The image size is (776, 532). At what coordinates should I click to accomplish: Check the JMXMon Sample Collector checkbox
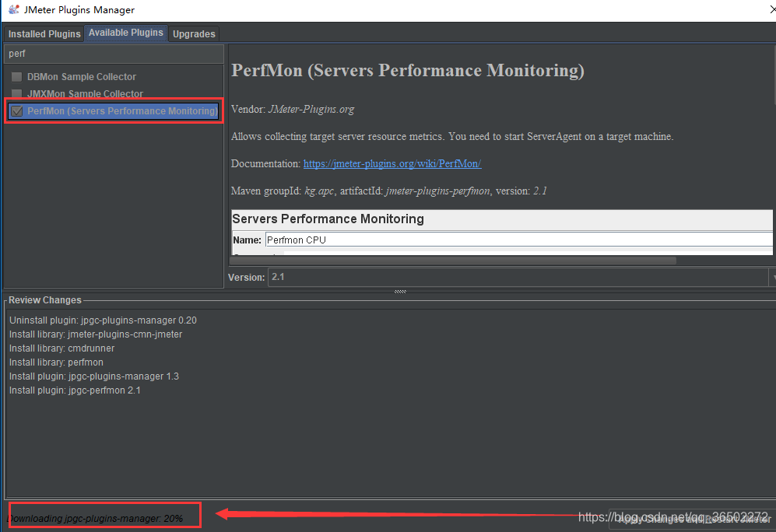(x=17, y=93)
